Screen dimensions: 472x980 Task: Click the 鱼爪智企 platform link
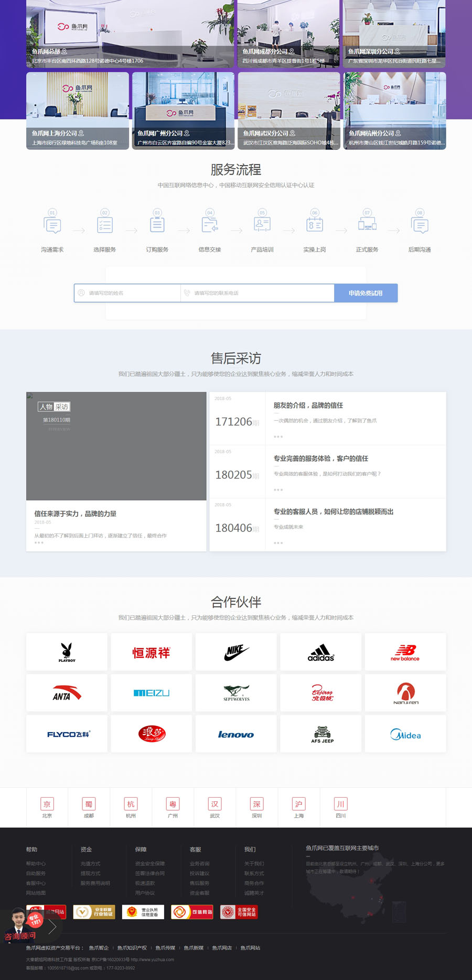point(99,948)
